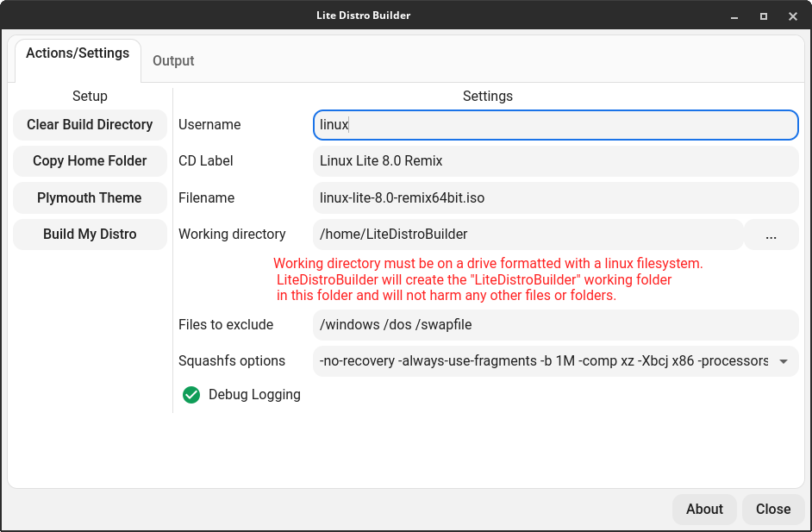Close window via title bar X
The height and width of the screenshot is (532, 812).
click(793, 16)
